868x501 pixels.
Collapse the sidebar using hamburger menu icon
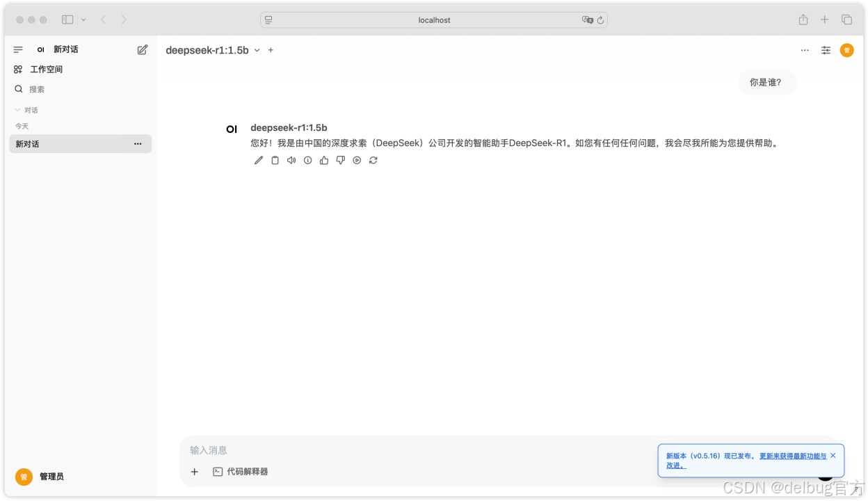(x=18, y=49)
